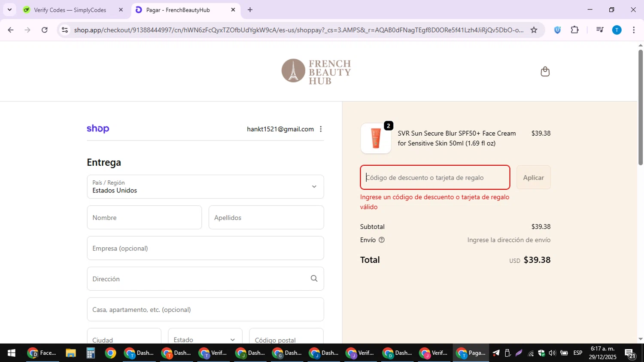Open Bitwarden shield extension icon
The width and height of the screenshot is (644, 362).
(557, 30)
